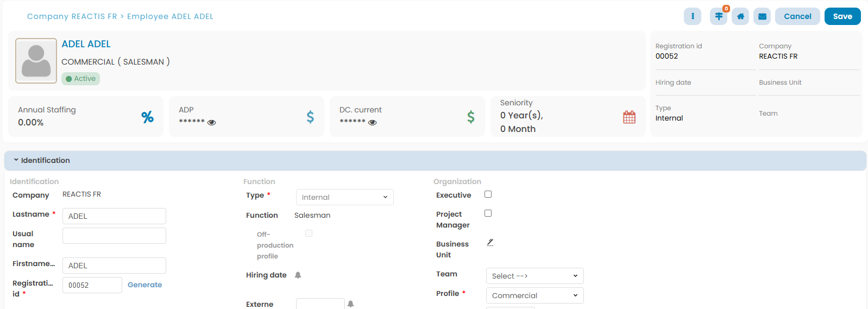Show the DC. current amount using eye icon
868x309 pixels.
373,123
